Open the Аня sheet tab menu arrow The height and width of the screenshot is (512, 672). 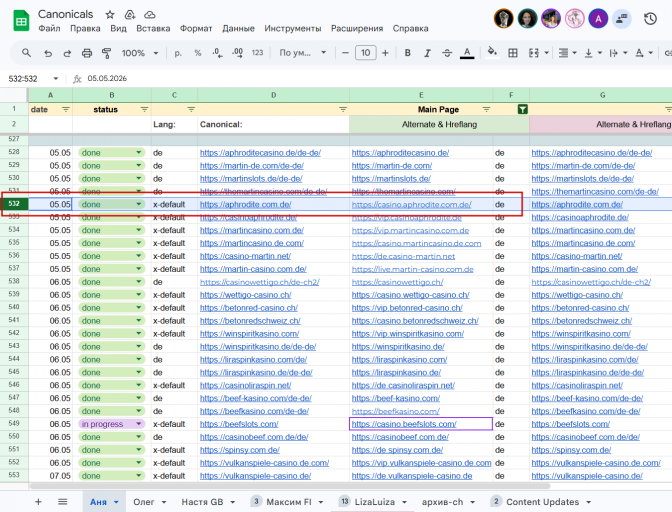tap(116, 502)
